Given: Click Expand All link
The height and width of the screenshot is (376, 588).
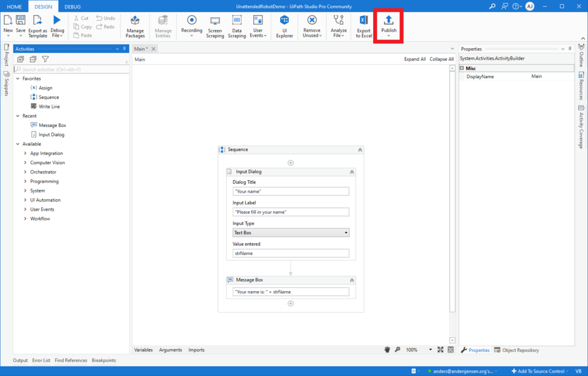Looking at the screenshot, I should pyautogui.click(x=415, y=59).
